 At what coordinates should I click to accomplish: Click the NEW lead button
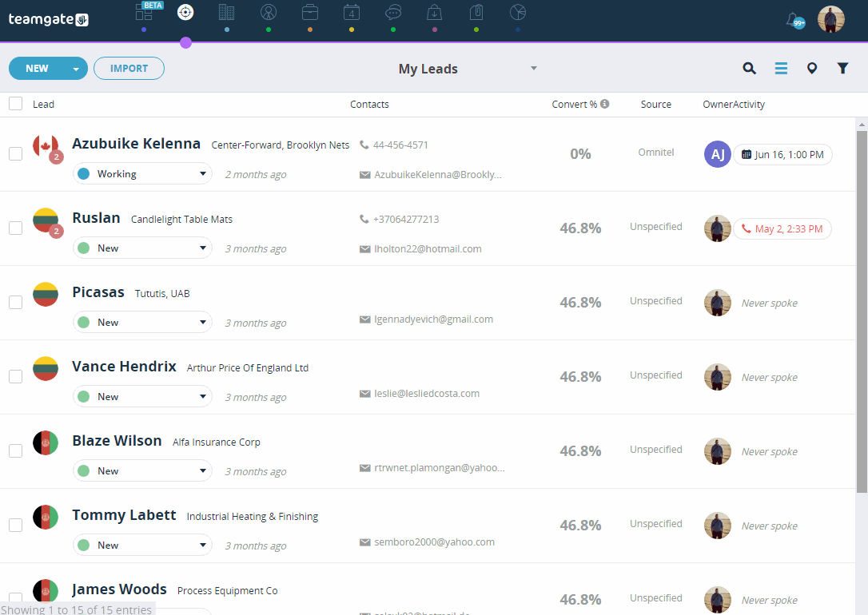37,69
